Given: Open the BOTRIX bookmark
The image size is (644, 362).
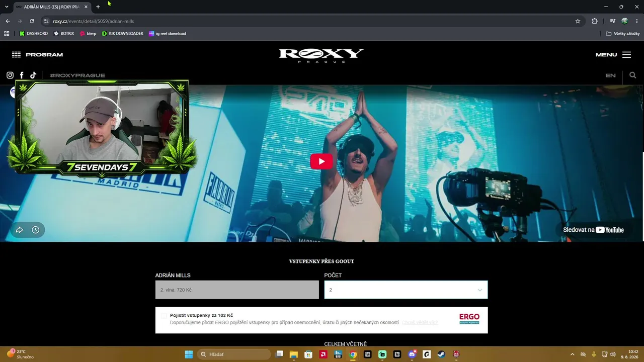Looking at the screenshot, I should [x=64, y=34].
